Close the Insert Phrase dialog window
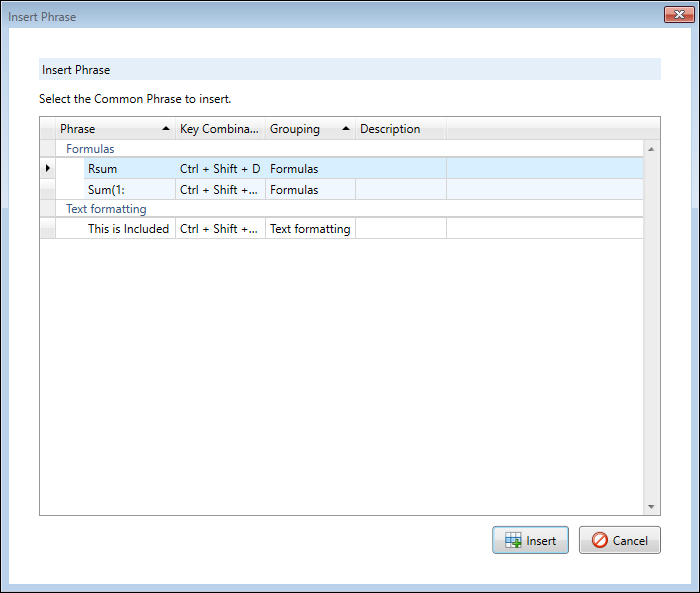Viewport: 700px width, 593px height. (677, 15)
